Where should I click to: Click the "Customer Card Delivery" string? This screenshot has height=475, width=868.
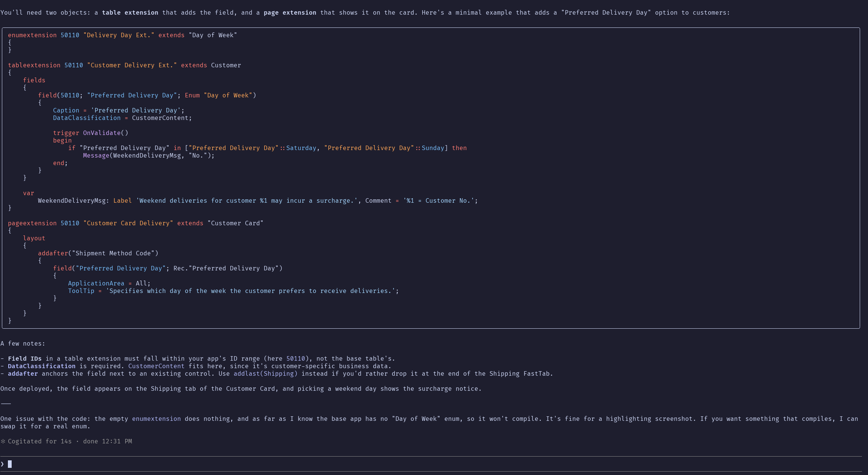pos(128,223)
